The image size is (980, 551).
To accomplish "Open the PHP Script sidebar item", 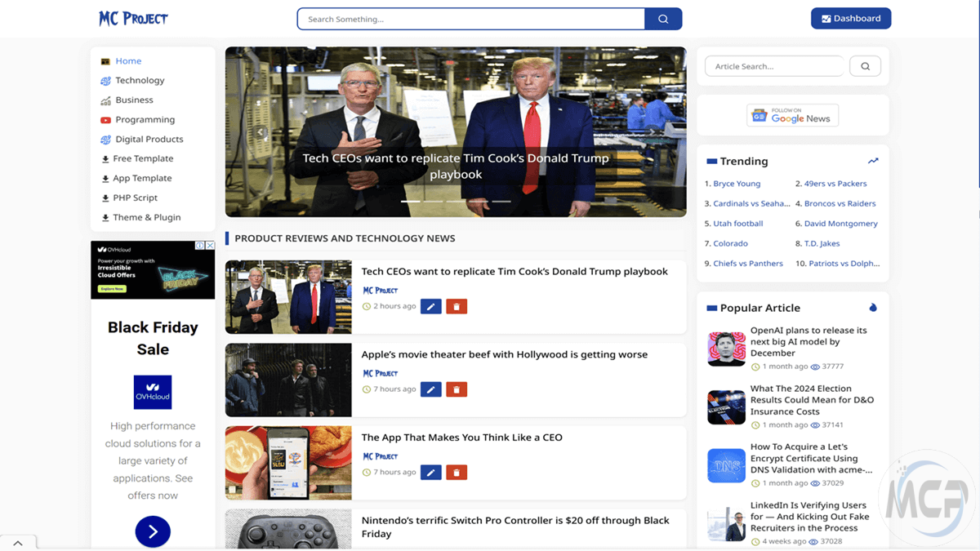I will click(x=135, y=198).
